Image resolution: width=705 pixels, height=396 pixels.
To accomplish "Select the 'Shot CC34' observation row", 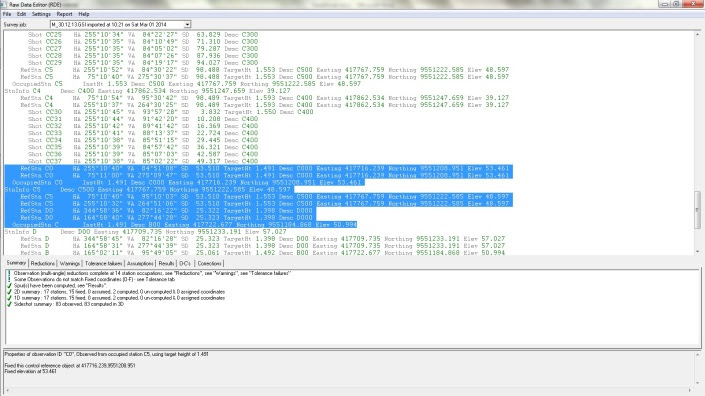I will click(x=143, y=140).
